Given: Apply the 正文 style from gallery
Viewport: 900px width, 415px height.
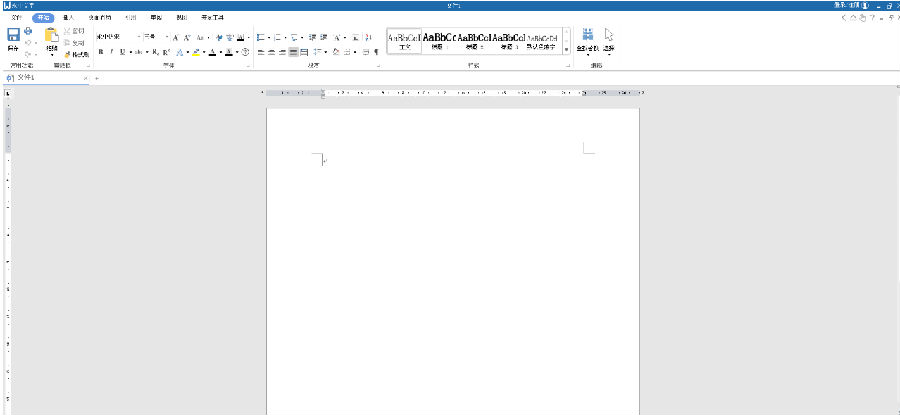Looking at the screenshot, I should (x=404, y=41).
